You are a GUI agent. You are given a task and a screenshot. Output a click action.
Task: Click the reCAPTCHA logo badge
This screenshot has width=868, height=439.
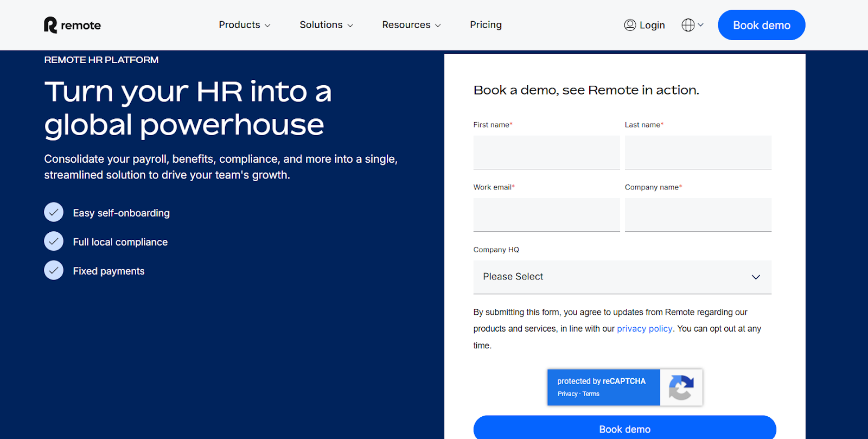pyautogui.click(x=681, y=387)
